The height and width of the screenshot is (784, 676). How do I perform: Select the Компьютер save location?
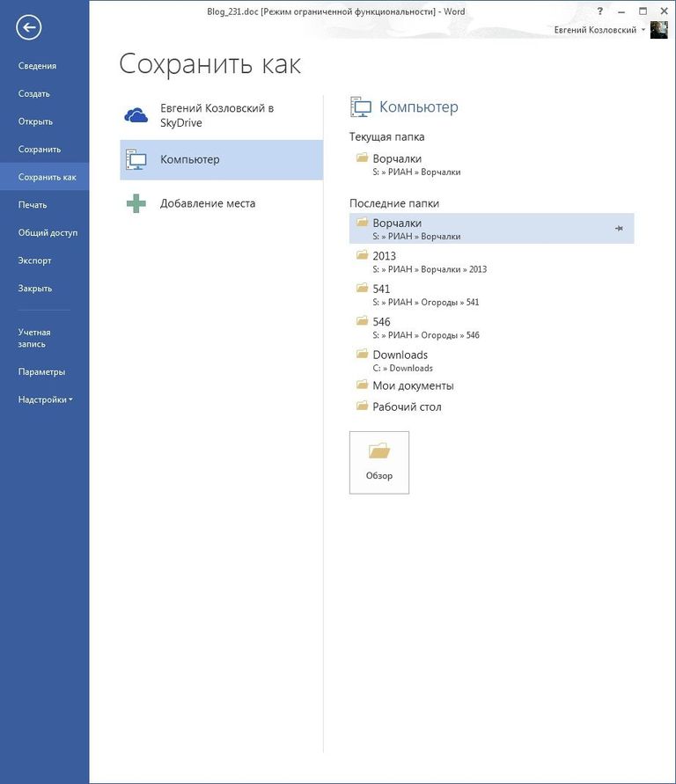[x=222, y=160]
